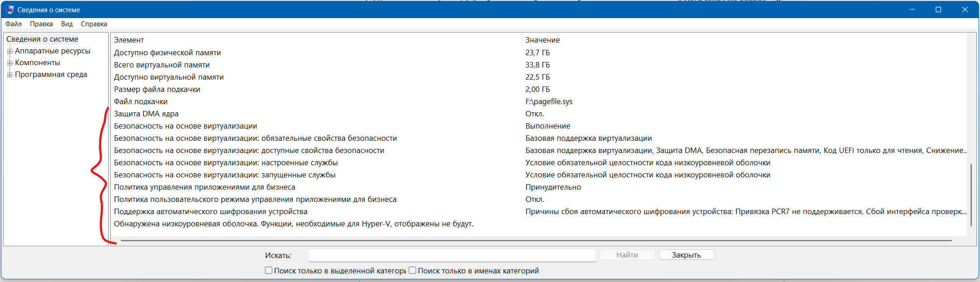Select Политика пользовательского режима управления приложениями row
The image size is (980, 282).
tap(538, 199)
